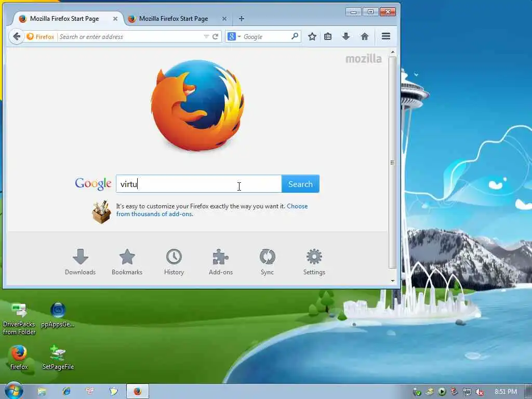Go back with the back arrow button
532x399 pixels.
(16, 36)
